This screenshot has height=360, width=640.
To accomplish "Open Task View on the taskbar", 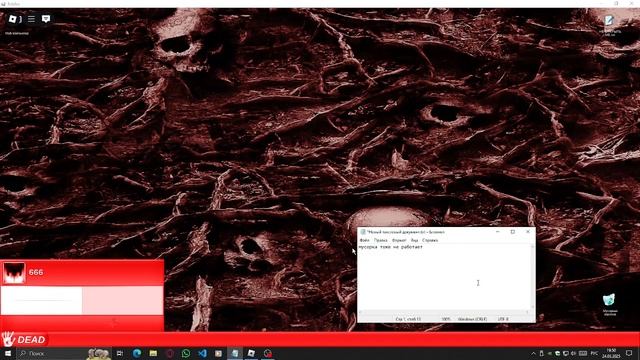I will [120, 353].
